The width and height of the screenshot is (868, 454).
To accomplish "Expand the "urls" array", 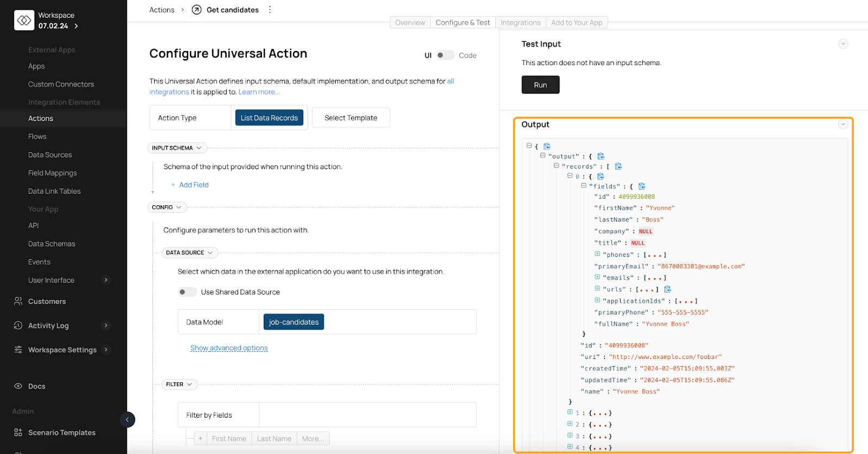I will (x=597, y=288).
